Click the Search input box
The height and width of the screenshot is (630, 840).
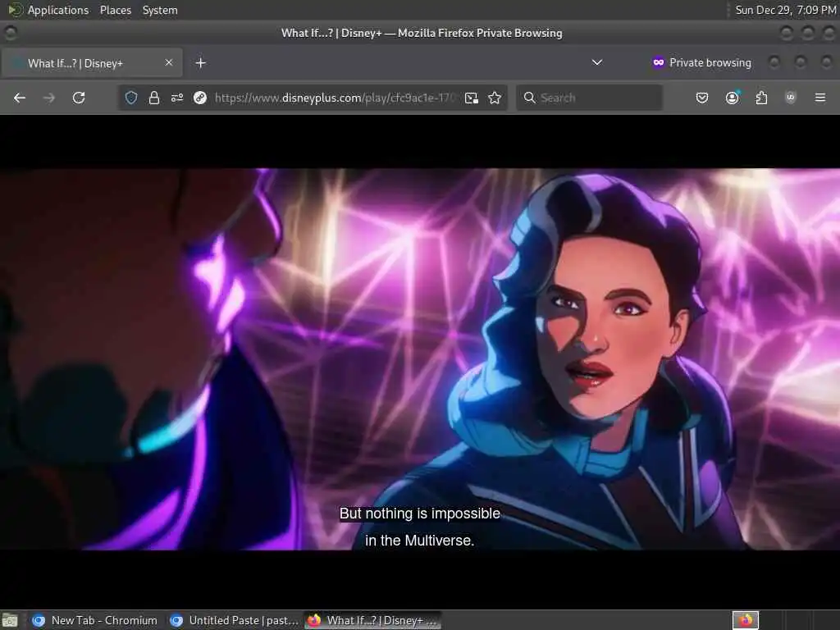click(589, 98)
